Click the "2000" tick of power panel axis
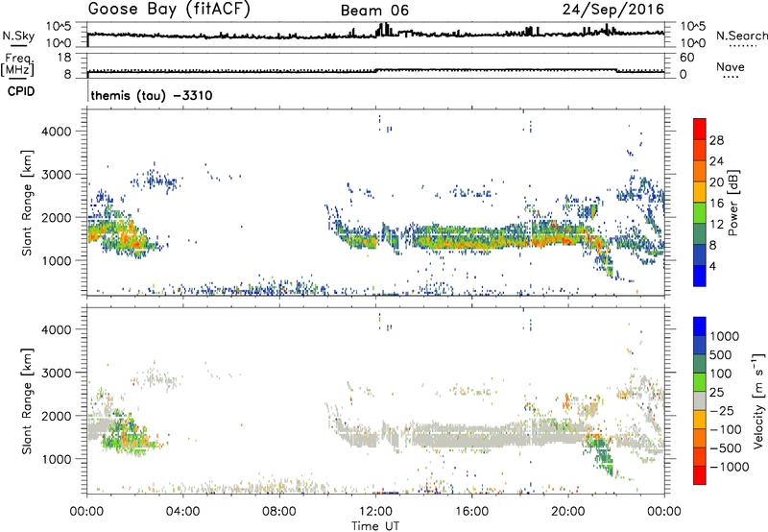Viewport: 768px width, 532px height. pyautogui.click(x=57, y=218)
